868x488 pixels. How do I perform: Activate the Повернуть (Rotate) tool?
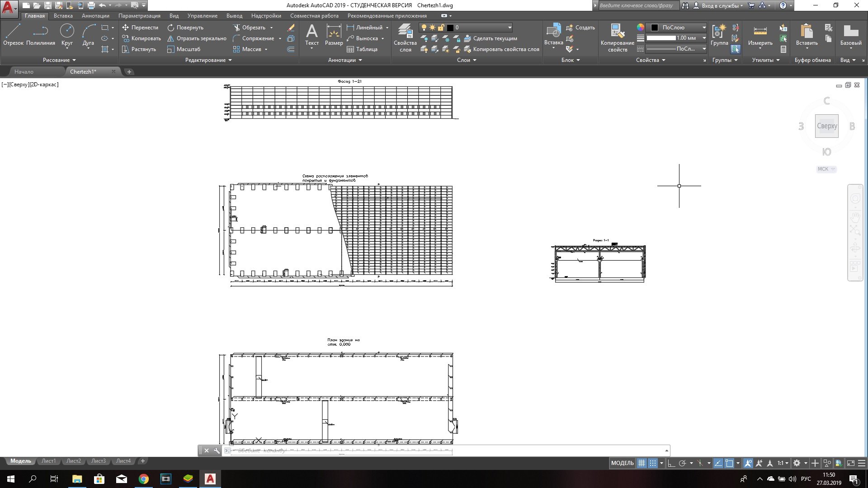point(185,28)
